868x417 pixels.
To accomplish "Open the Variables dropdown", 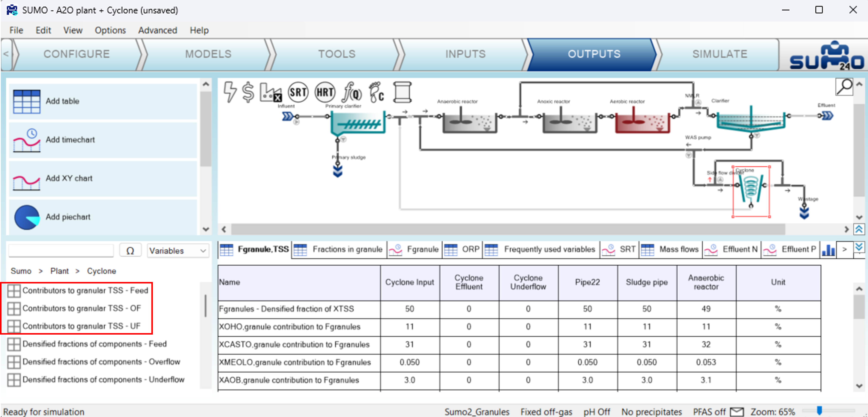I will click(178, 250).
